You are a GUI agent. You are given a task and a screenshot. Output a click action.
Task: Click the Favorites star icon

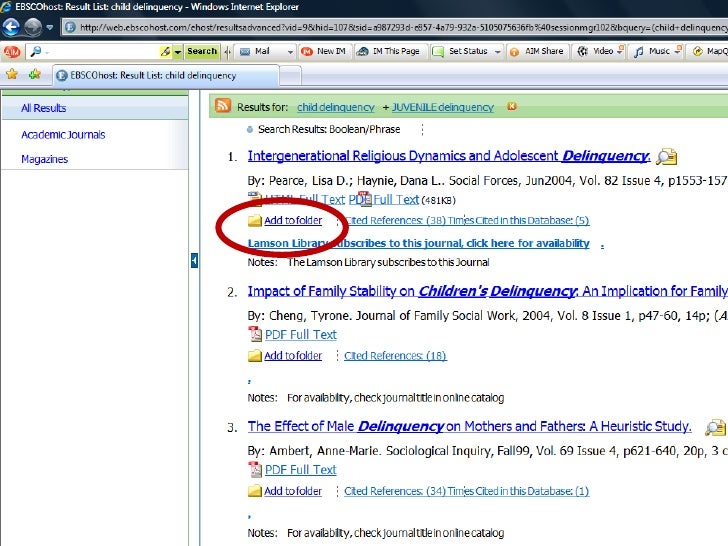click(12, 74)
